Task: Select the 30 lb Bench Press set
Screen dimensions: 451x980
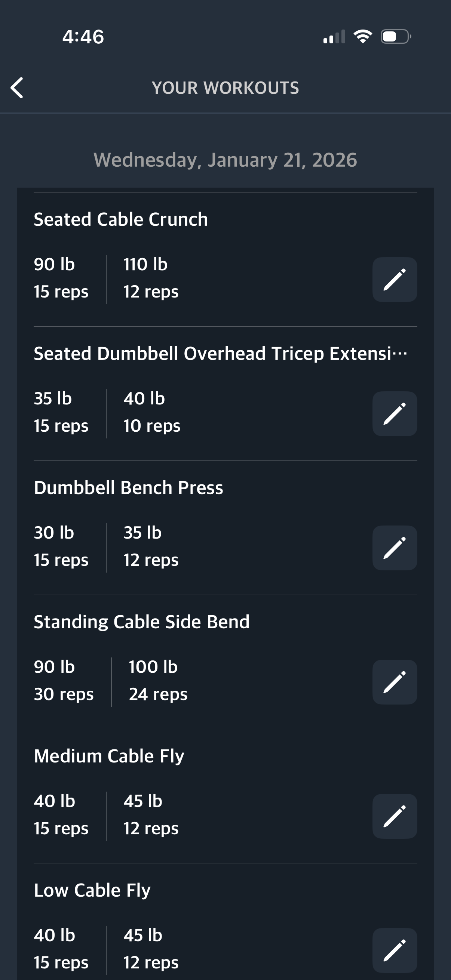Action: [x=61, y=546]
